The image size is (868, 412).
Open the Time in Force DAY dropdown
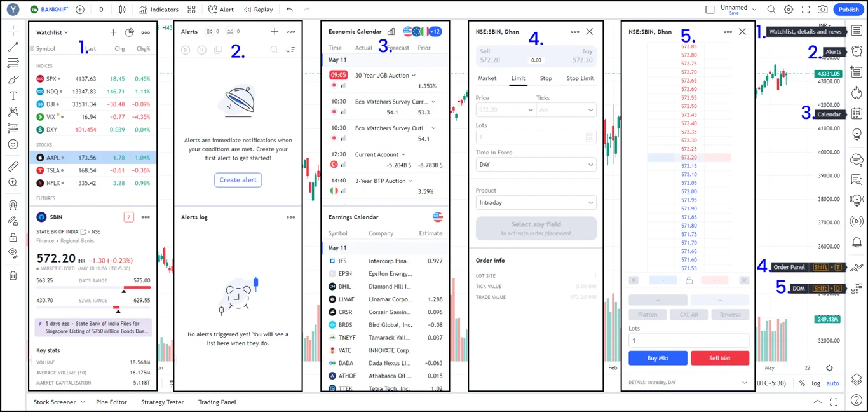click(536, 165)
